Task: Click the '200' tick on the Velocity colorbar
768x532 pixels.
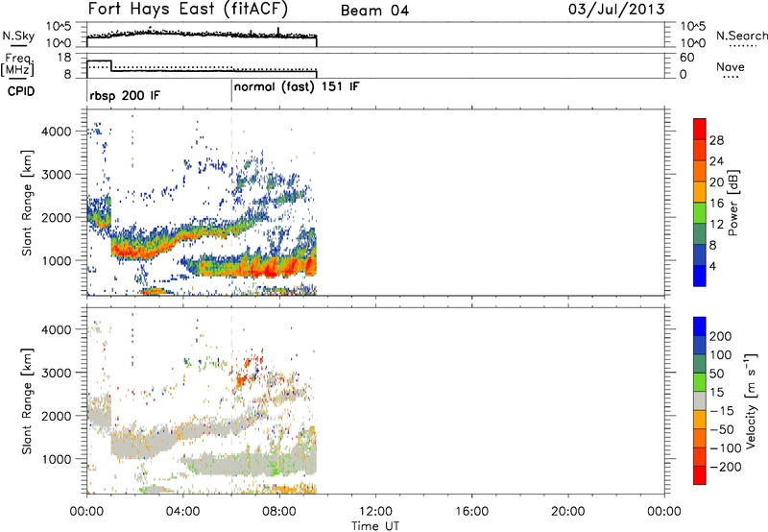Action: point(721,336)
